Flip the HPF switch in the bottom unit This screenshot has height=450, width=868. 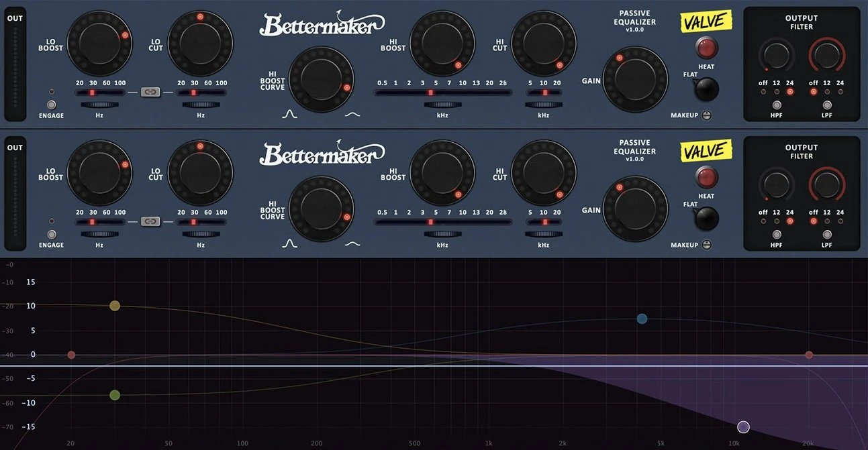pyautogui.click(x=777, y=235)
